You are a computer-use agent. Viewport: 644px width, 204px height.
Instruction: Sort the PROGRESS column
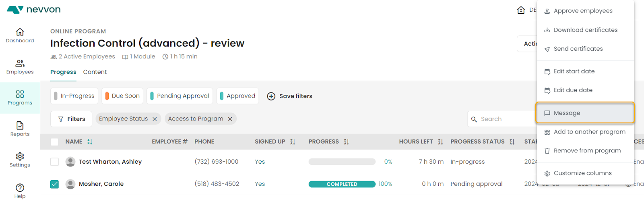pos(346,142)
